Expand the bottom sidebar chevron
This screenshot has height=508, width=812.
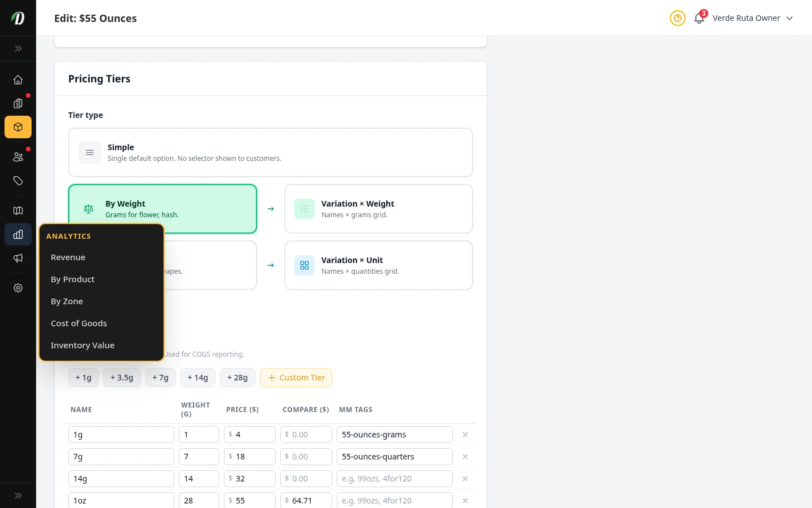(x=18, y=495)
